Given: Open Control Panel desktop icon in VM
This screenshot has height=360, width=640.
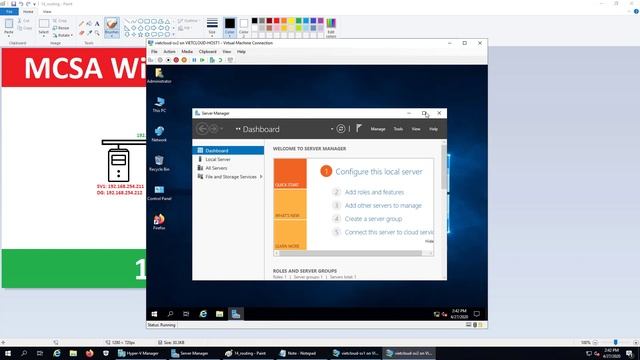Looking at the screenshot, I should pyautogui.click(x=159, y=193).
